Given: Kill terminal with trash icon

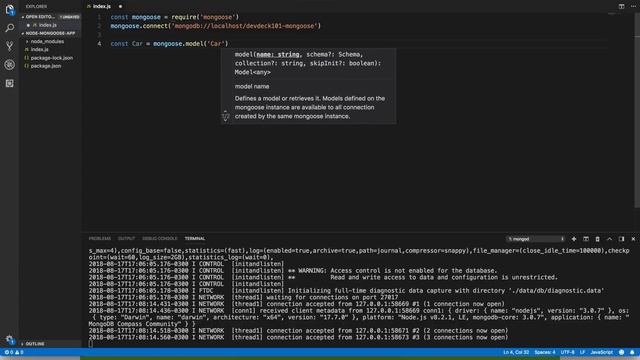Looking at the screenshot, I should tap(598, 239).
